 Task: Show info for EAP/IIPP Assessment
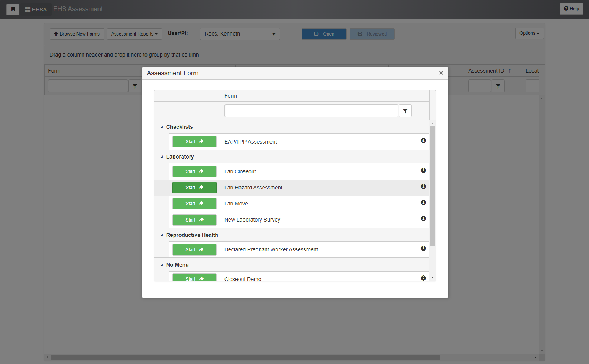(x=423, y=141)
